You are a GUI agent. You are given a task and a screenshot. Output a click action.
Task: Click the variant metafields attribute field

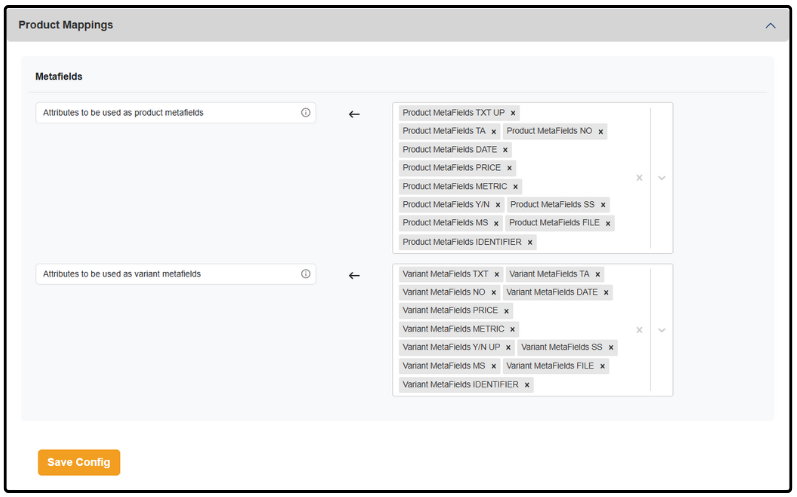click(x=175, y=274)
